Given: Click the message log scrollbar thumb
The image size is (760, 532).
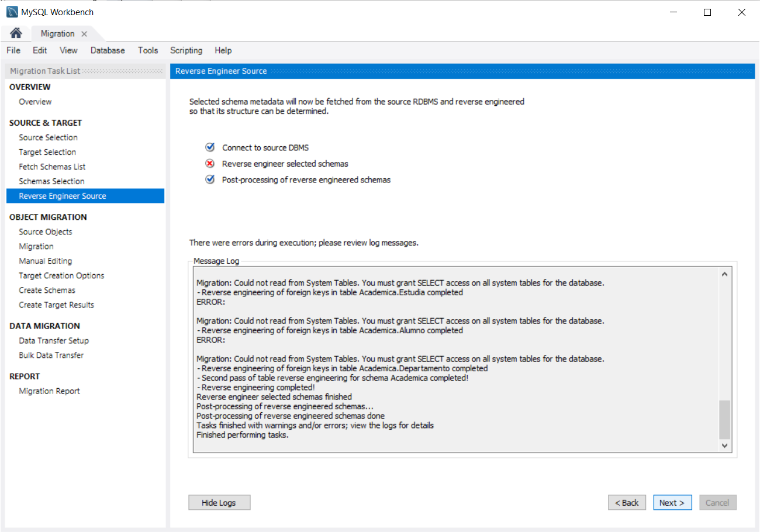Looking at the screenshot, I should click(725, 419).
